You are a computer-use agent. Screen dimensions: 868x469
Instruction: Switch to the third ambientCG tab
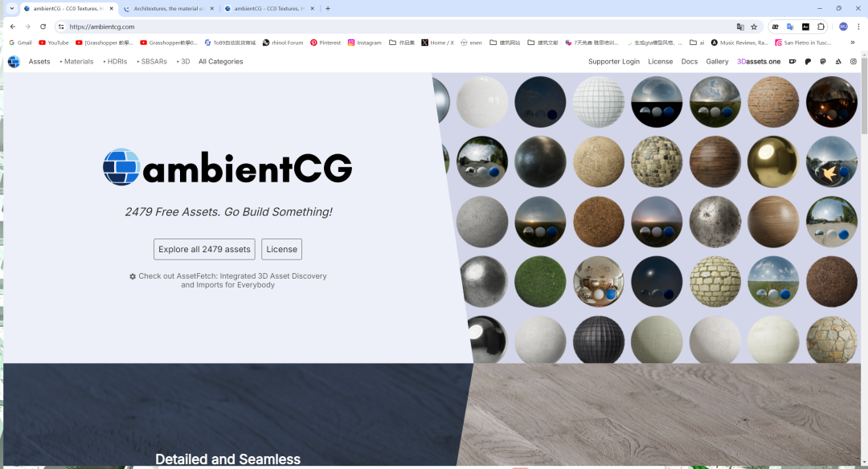pos(269,8)
